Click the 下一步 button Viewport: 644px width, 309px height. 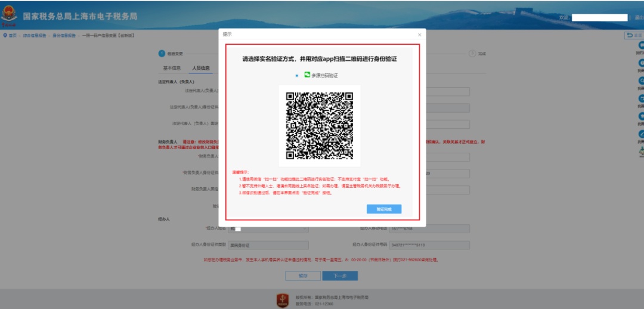pyautogui.click(x=340, y=276)
